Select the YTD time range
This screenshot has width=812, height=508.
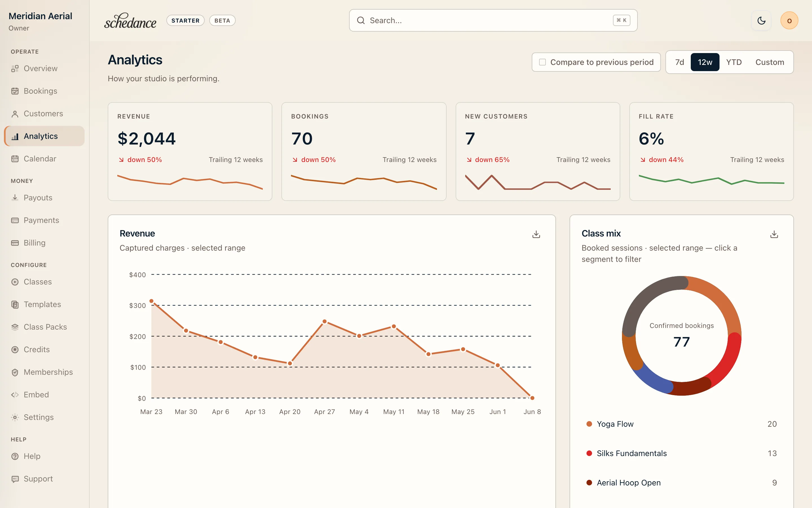734,62
